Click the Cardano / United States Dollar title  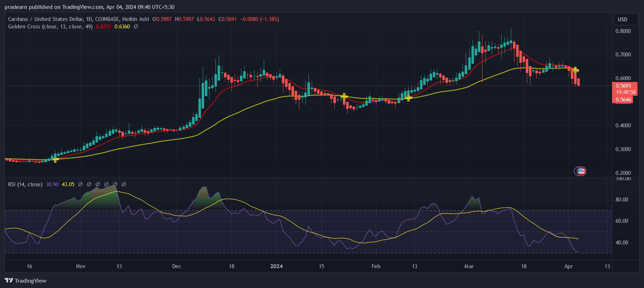click(x=45, y=19)
